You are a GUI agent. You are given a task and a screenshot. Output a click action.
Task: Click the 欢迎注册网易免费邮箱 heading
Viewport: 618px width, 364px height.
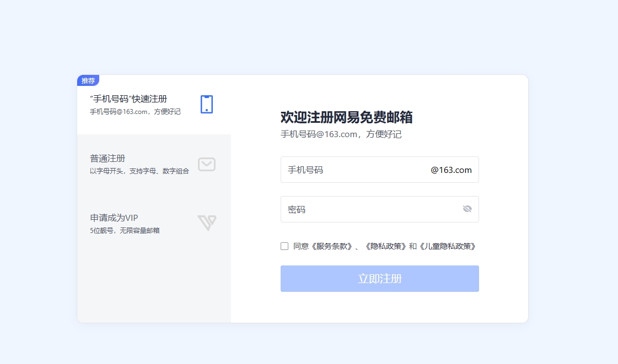[x=346, y=117]
